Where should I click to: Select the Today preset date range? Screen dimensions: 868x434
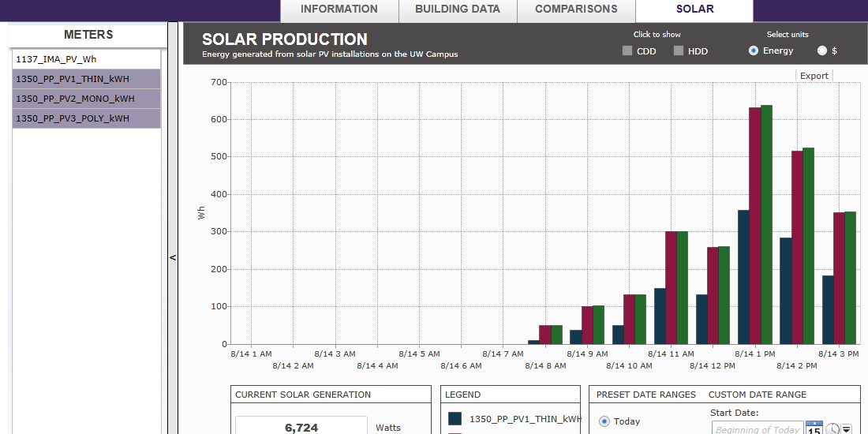[604, 421]
